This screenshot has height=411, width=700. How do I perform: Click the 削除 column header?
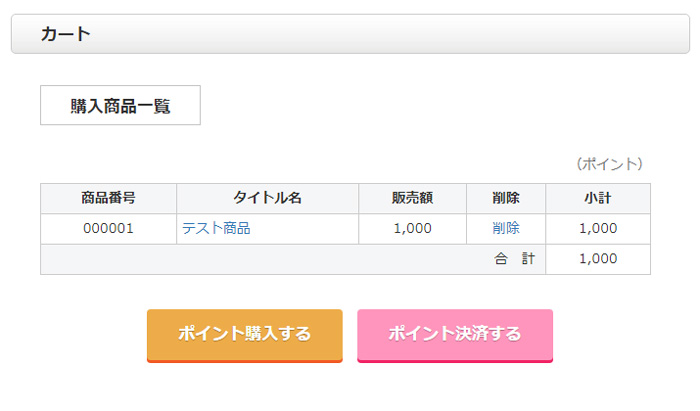point(506,198)
